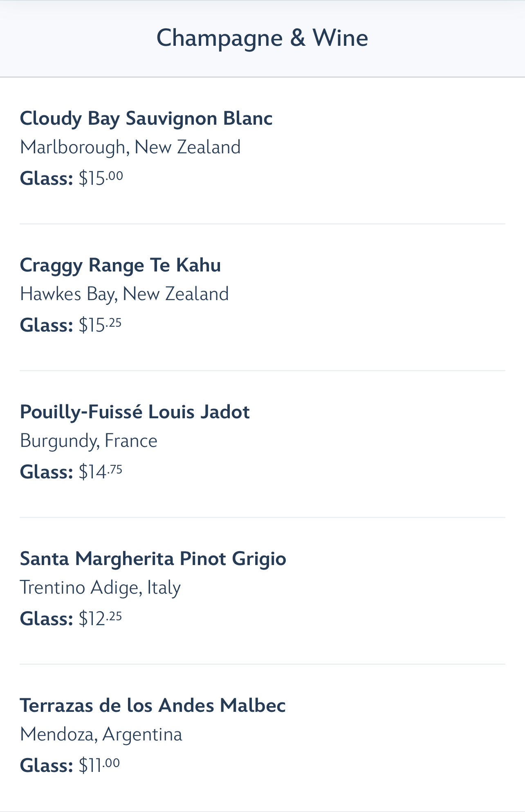Click Glass label under Craggy Range
This screenshot has height=812, width=525.
click(47, 325)
